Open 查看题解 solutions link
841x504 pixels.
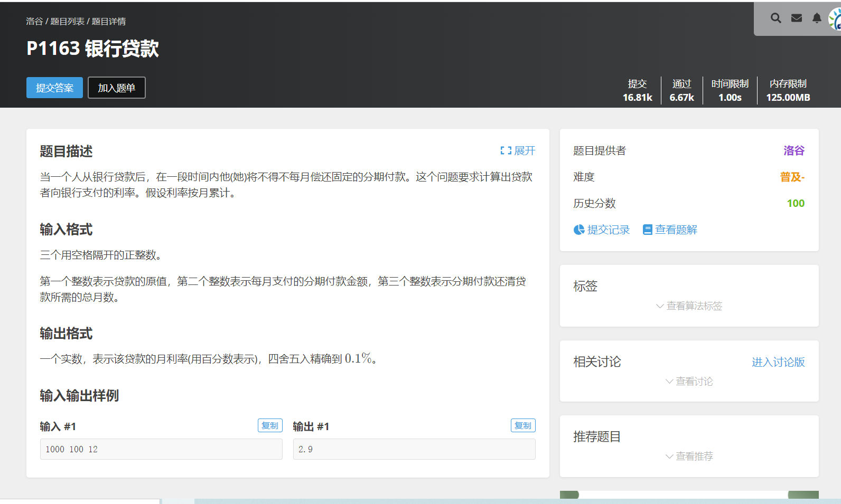(670, 230)
